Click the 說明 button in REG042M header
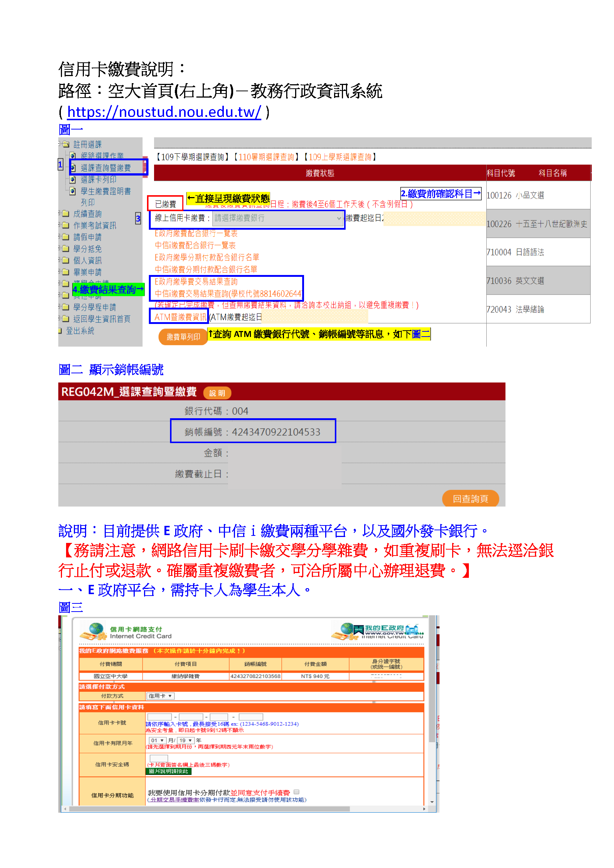 (217, 393)
